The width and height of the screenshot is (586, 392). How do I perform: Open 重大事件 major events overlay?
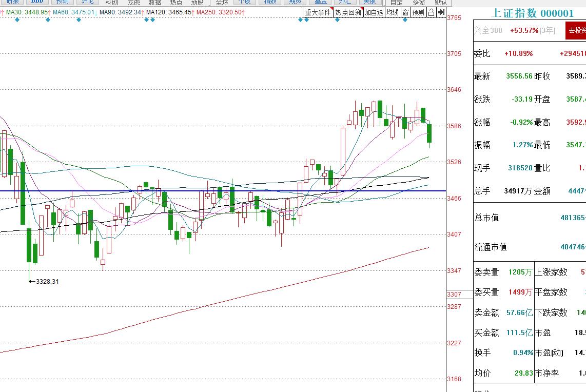tap(318, 12)
